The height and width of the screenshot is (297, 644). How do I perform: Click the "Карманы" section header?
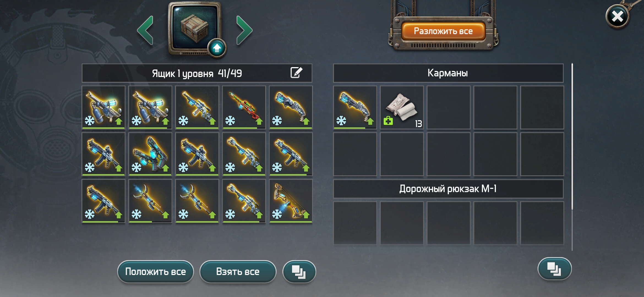[448, 73]
